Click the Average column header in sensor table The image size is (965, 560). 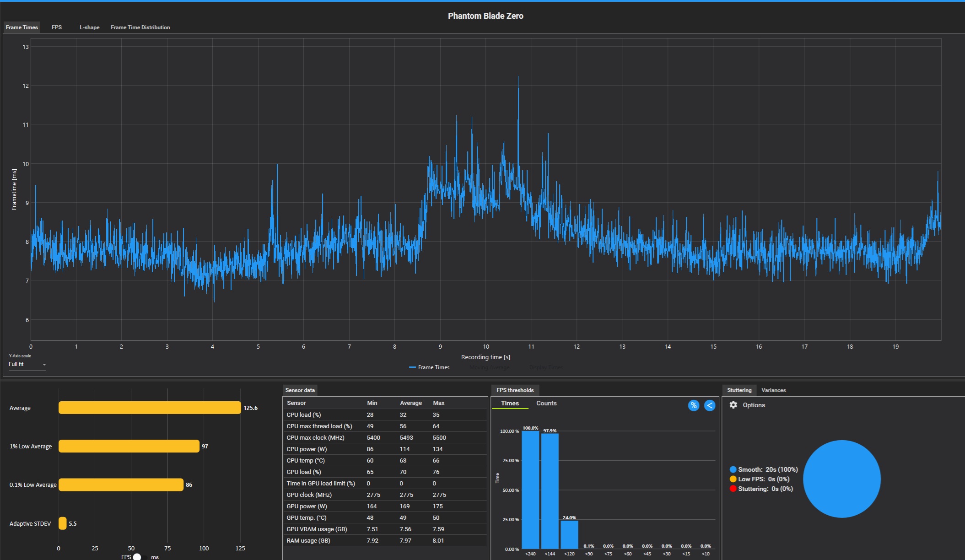coord(411,403)
